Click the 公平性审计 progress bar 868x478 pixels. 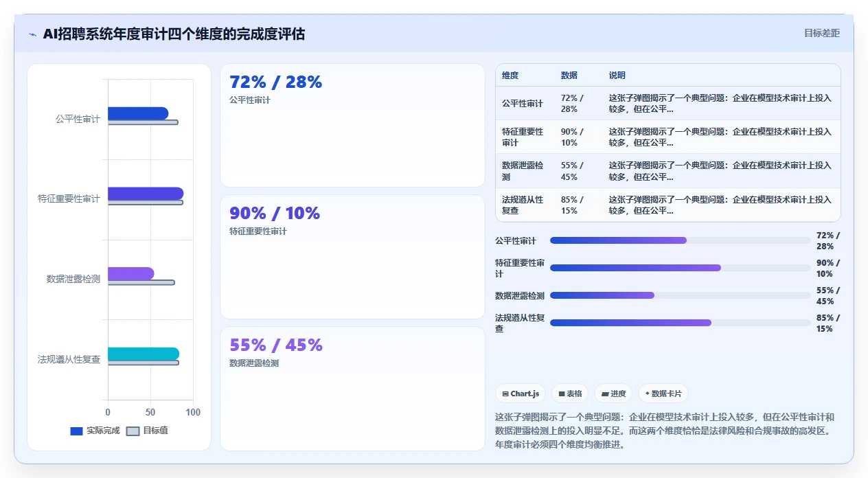(x=680, y=240)
